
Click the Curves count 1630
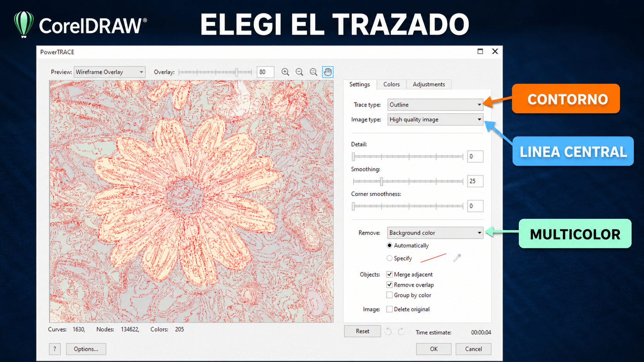click(x=79, y=329)
